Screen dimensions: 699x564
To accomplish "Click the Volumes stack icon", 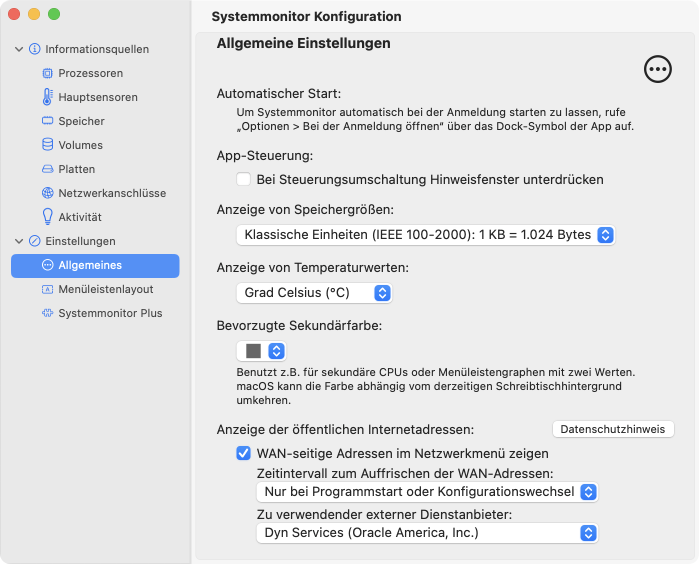I will tap(47, 145).
